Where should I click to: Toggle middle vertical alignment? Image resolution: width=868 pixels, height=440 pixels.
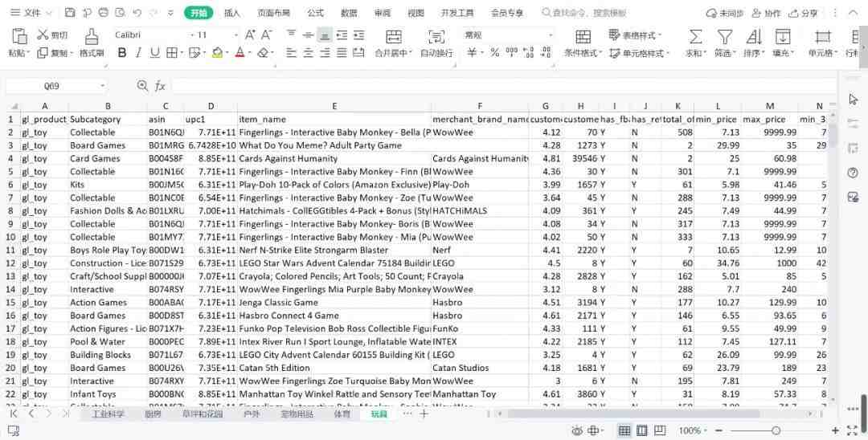click(308, 35)
